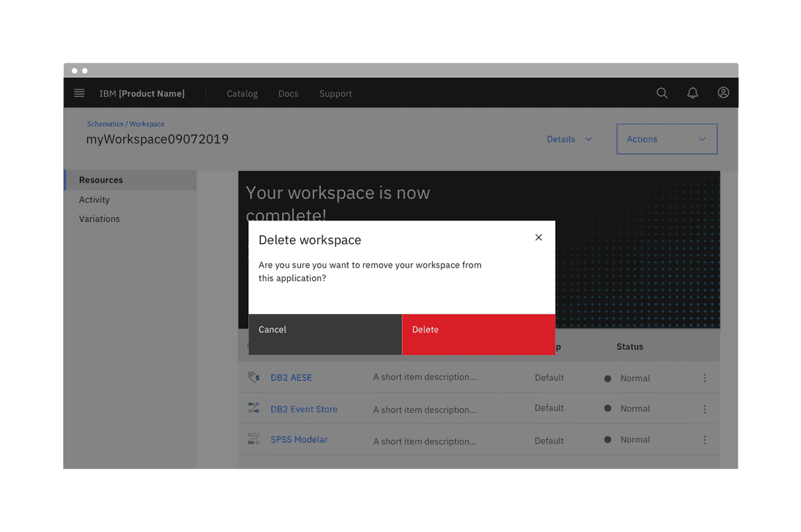Open overflow menu for SPSS Modelar row
801x532 pixels.
pos(704,440)
